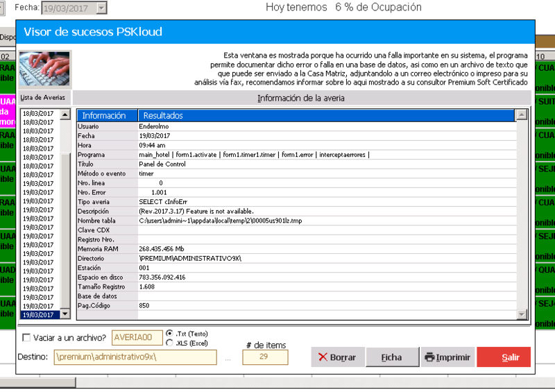Click the Imprimir printer button

pos(447,357)
